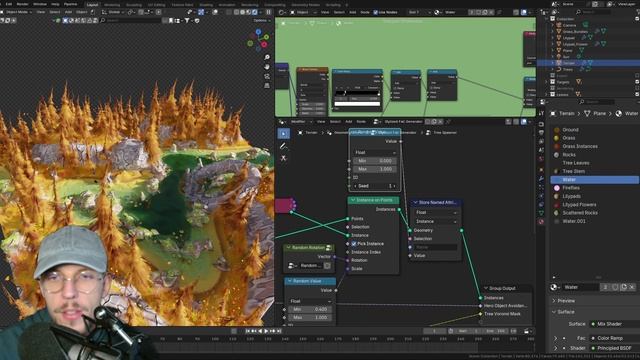
Task: Toggle the fake user shield for Water material
Action: (615, 287)
